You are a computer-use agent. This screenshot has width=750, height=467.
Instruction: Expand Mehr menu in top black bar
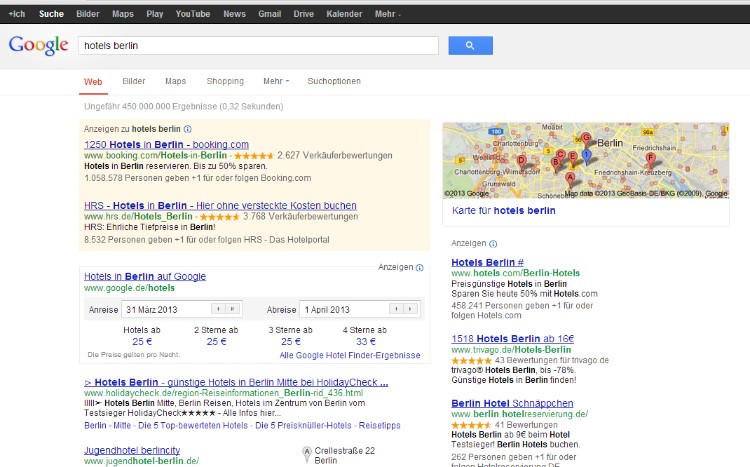click(x=387, y=14)
